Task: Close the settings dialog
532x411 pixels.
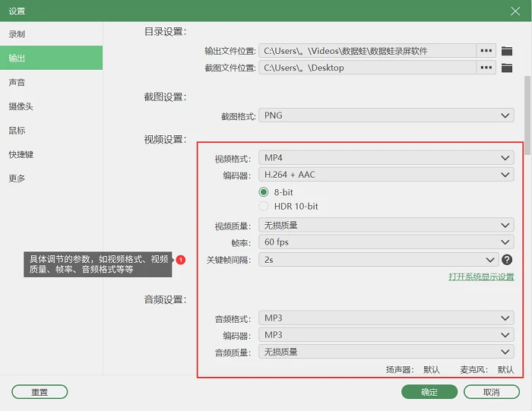Action: 515,11
